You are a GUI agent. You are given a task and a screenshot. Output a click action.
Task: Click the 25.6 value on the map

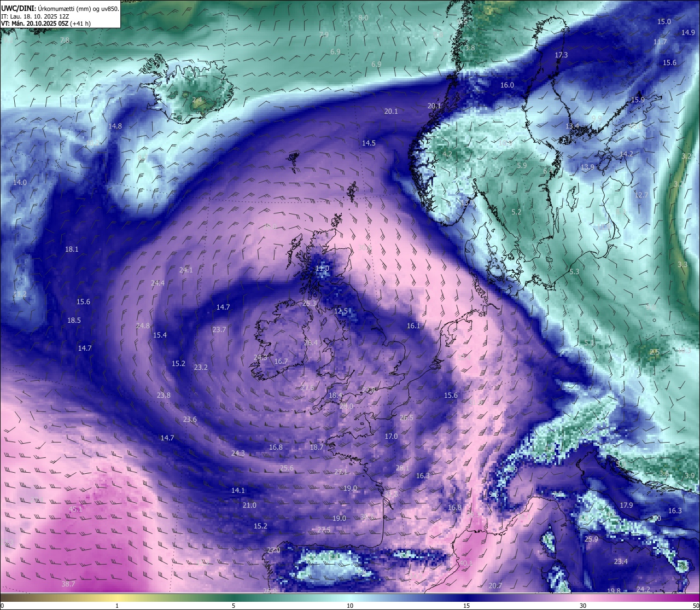[x=287, y=468]
